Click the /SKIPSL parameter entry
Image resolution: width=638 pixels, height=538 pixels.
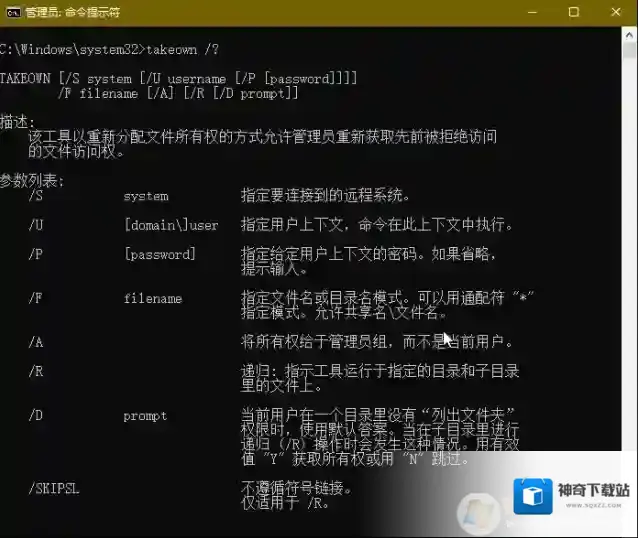click(56, 488)
